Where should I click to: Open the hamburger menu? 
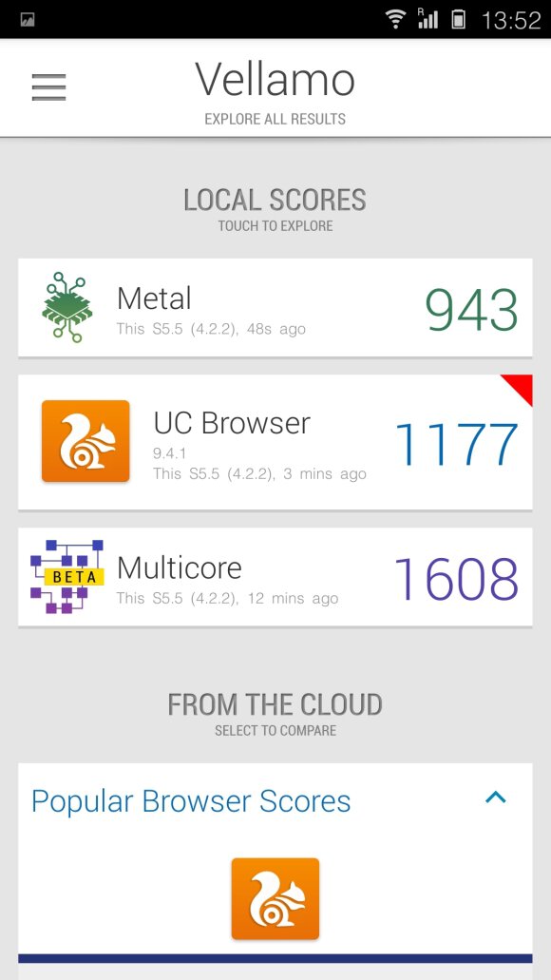click(x=48, y=86)
